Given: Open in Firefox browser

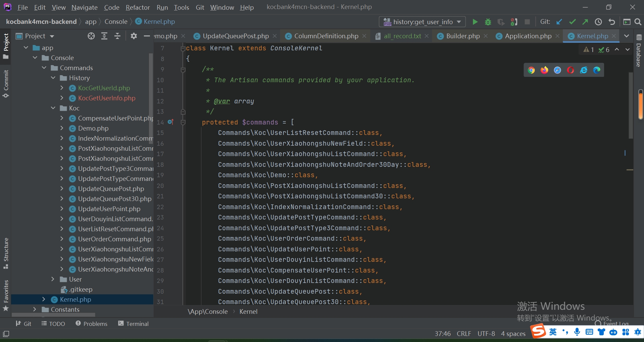Looking at the screenshot, I should pos(544,70).
